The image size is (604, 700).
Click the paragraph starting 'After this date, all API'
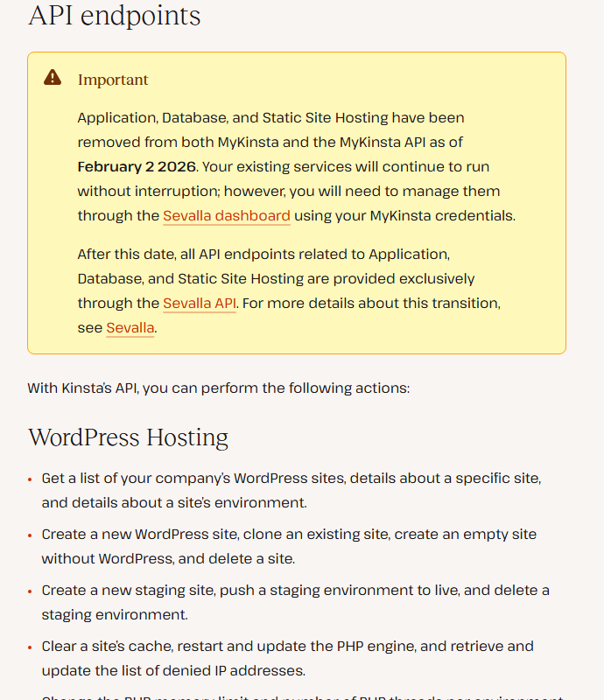coord(289,290)
